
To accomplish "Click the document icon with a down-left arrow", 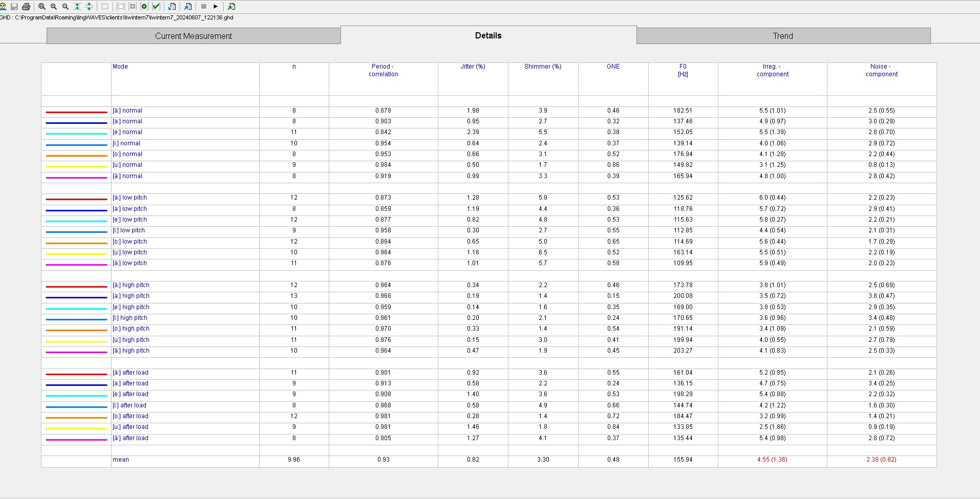I will pos(172,7).
